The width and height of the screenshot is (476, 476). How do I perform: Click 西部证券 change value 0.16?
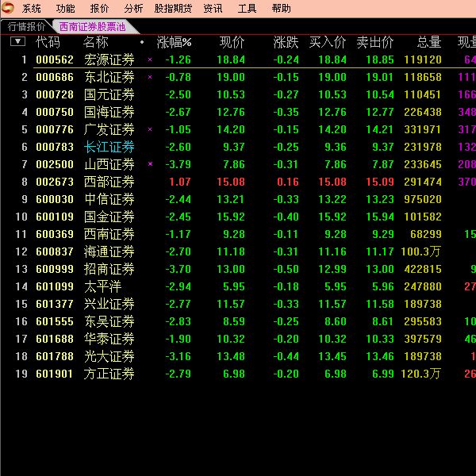pos(288,182)
